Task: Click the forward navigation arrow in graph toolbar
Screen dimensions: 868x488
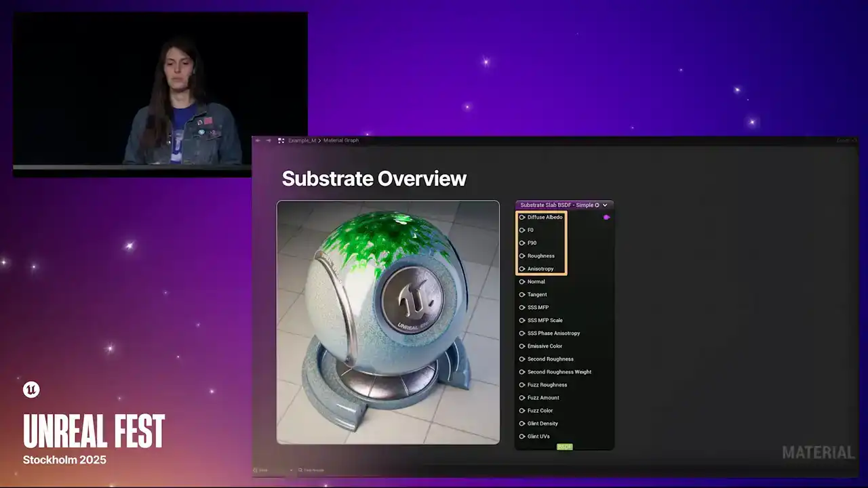Action: (269, 140)
